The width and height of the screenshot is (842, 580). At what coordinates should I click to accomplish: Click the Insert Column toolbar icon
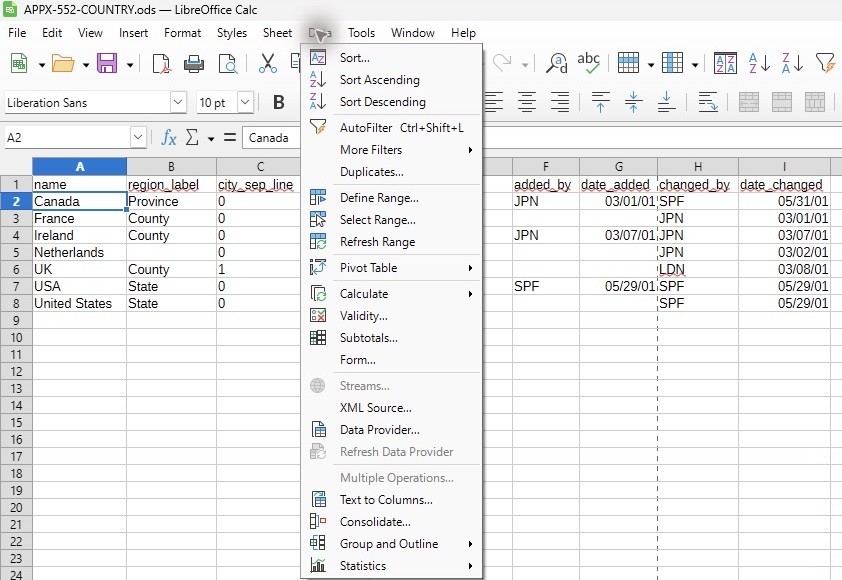pos(672,63)
